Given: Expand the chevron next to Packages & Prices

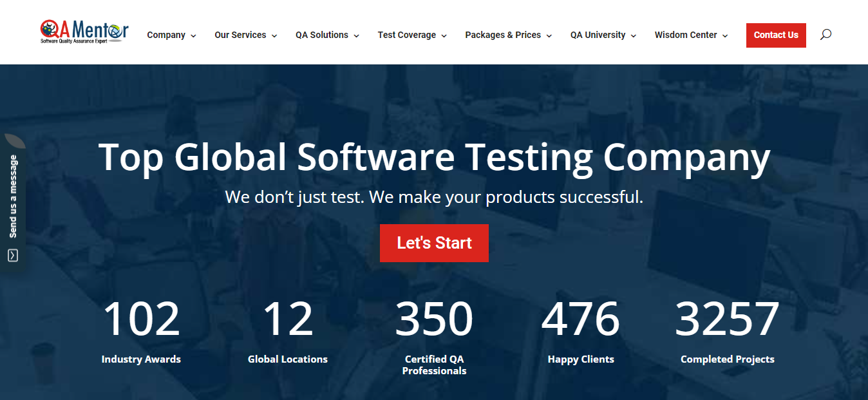Looking at the screenshot, I should [549, 36].
